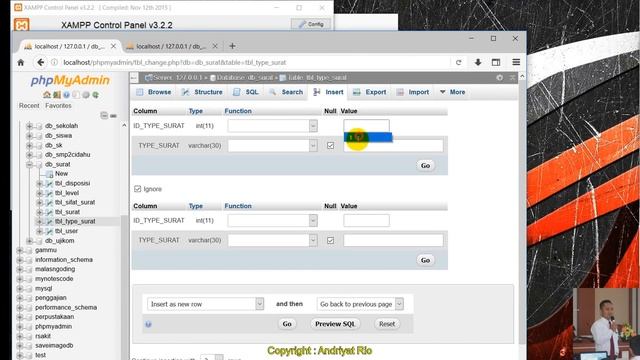This screenshot has height=360, width=640.
Task: Open Function dropdown for first ID_TYPE_SURAT
Action: 273,126
